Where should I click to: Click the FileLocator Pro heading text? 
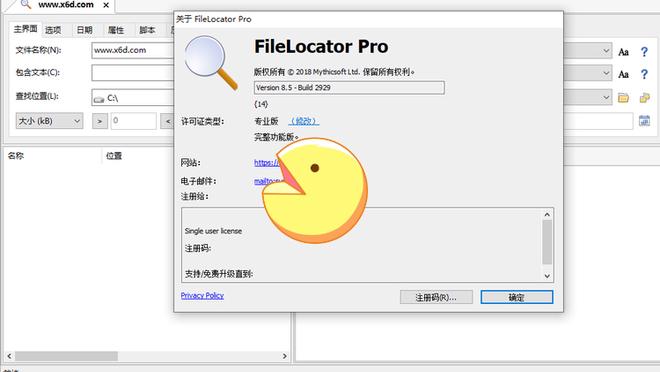tap(321, 46)
